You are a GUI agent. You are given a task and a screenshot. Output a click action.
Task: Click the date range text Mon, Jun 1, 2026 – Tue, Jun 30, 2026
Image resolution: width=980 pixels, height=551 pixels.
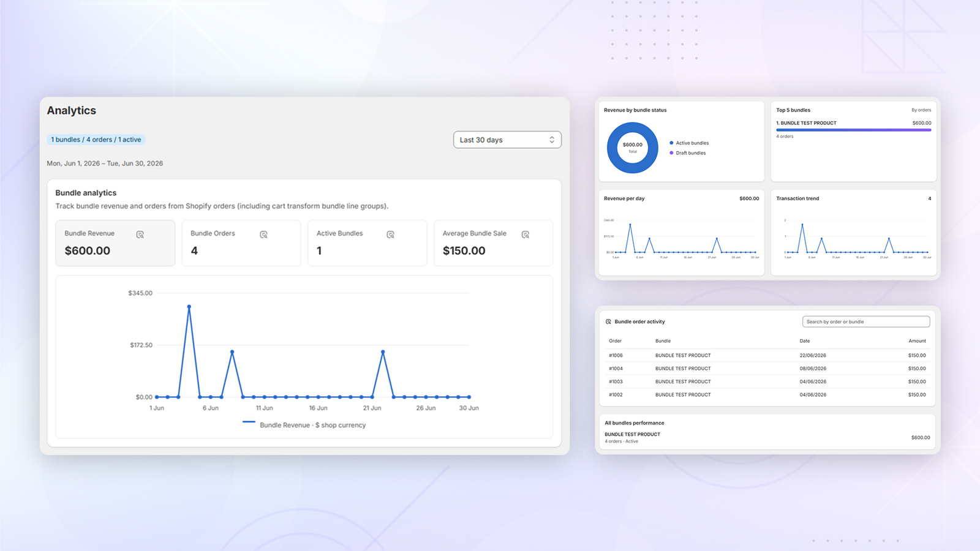coord(105,163)
